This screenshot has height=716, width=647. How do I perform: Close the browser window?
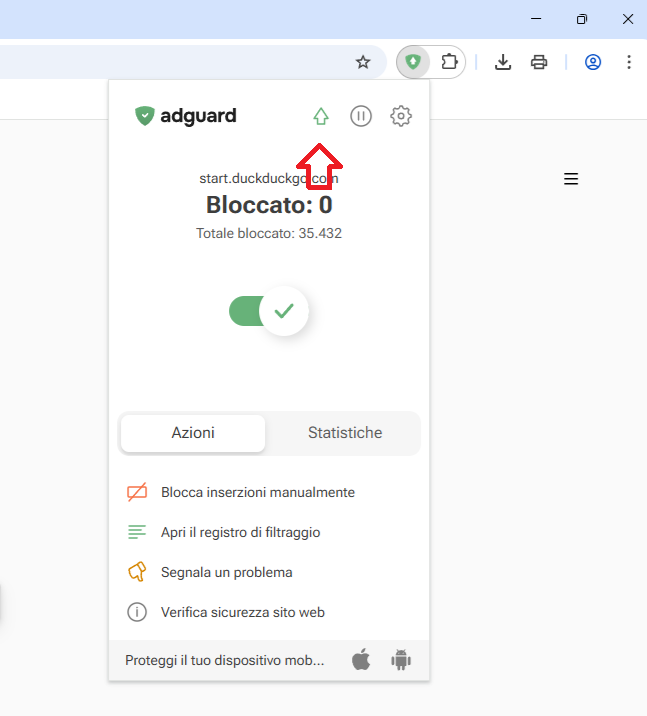coord(628,19)
